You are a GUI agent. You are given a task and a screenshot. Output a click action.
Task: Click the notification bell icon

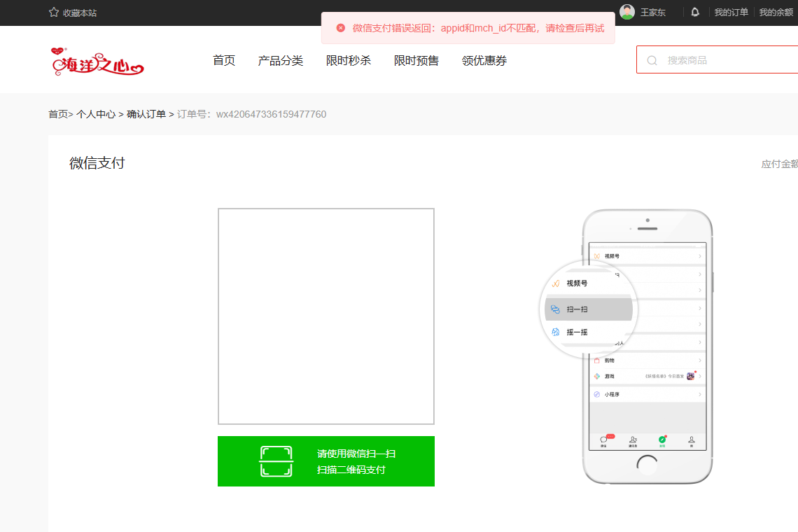click(695, 12)
